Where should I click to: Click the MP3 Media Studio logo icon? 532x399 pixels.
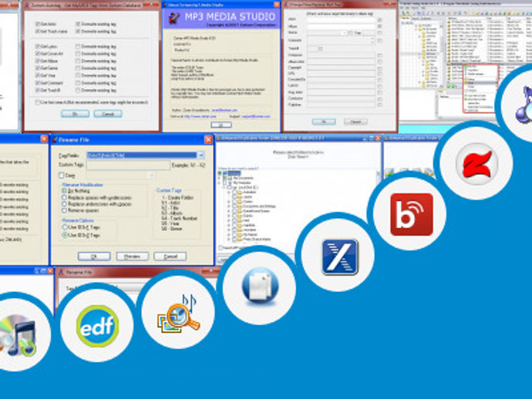(x=174, y=18)
